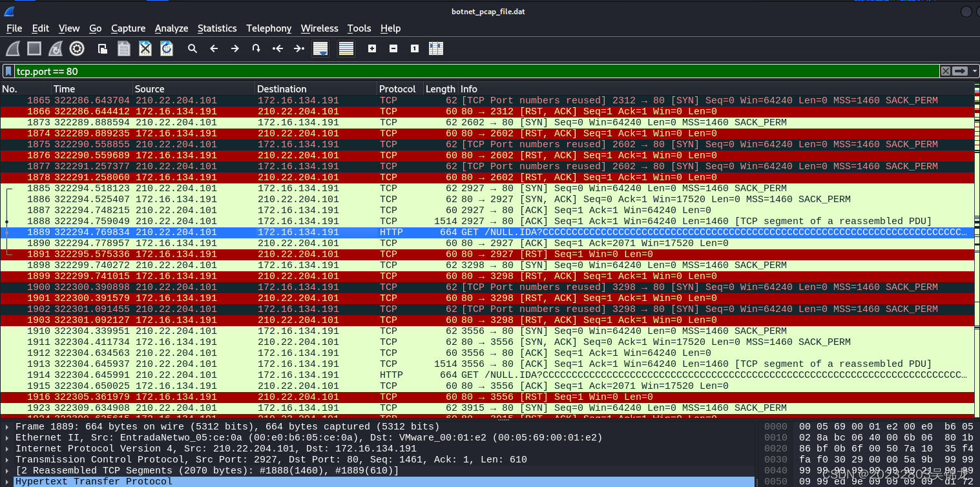The height and width of the screenshot is (487, 980).
Task: Open the File menu
Action: coord(14,28)
